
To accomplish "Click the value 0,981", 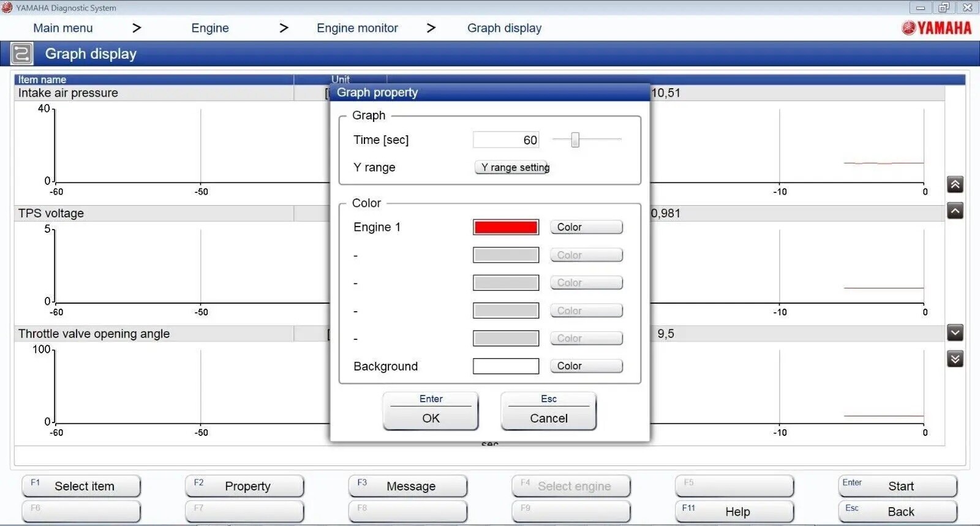I will 666,214.
